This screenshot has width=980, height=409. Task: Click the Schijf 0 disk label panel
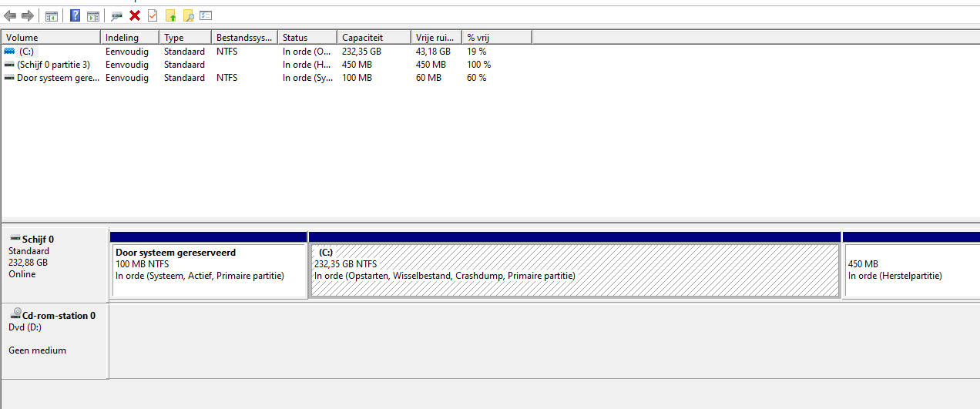click(x=55, y=264)
